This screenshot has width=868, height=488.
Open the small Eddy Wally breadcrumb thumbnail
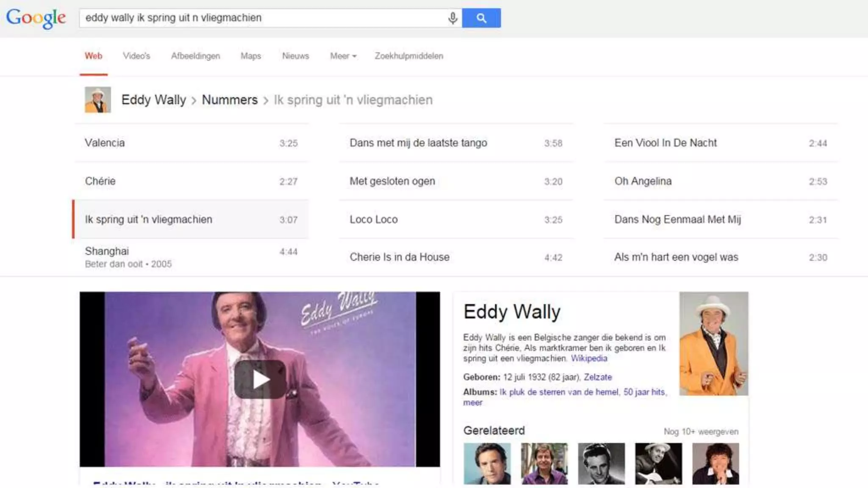click(98, 100)
